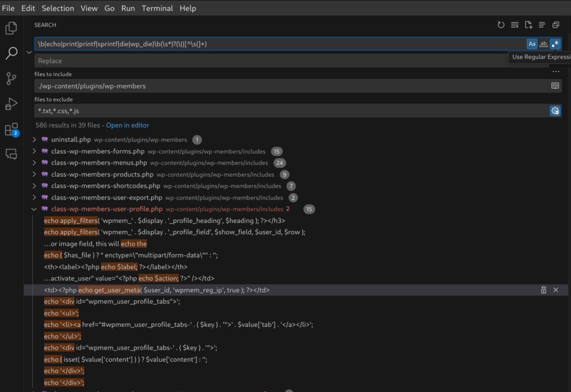Collapse the class-wp-members-user-profile.php results
This screenshot has height=392, width=571.
34,209
